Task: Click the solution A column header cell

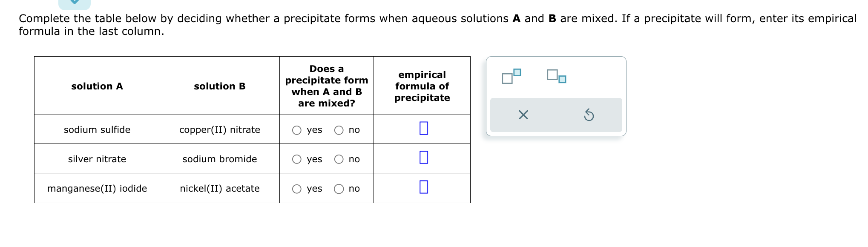Action: [97, 86]
